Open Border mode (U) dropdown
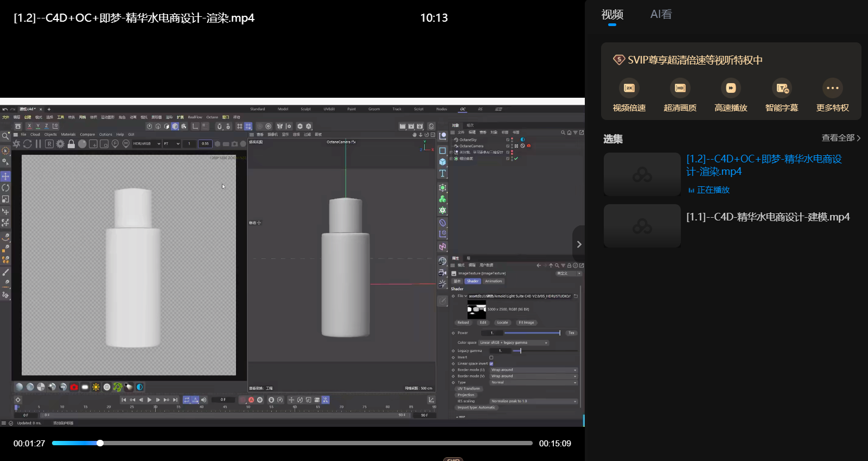The image size is (868, 461). (x=533, y=370)
